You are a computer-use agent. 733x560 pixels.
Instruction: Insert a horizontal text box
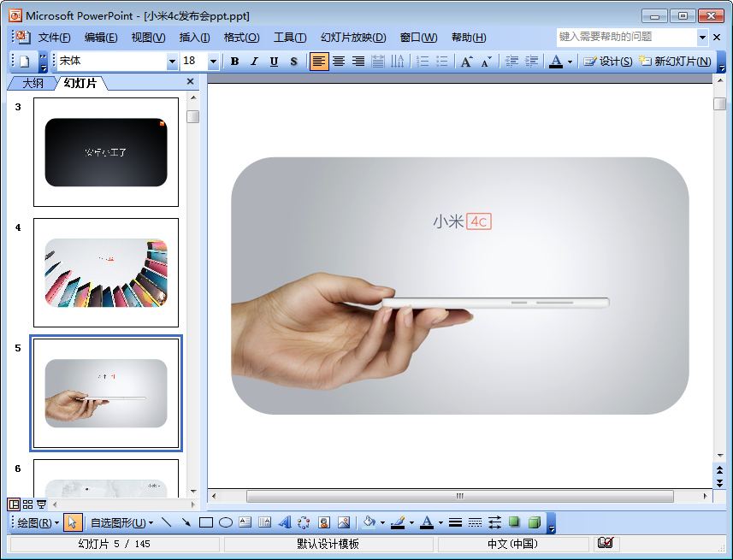245,522
